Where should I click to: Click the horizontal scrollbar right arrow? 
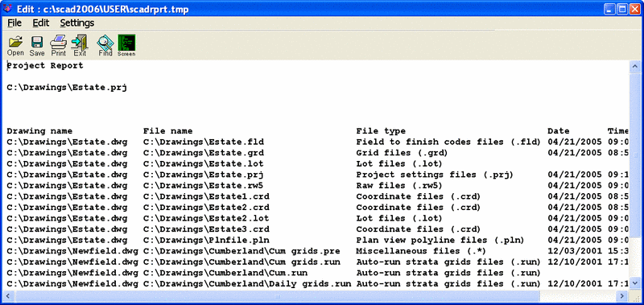point(623,295)
